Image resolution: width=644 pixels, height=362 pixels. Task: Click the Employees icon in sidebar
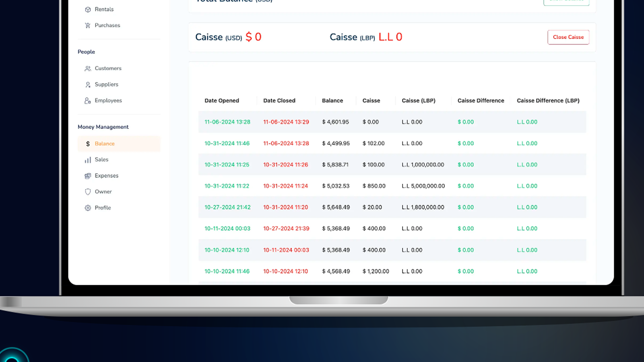(88, 101)
